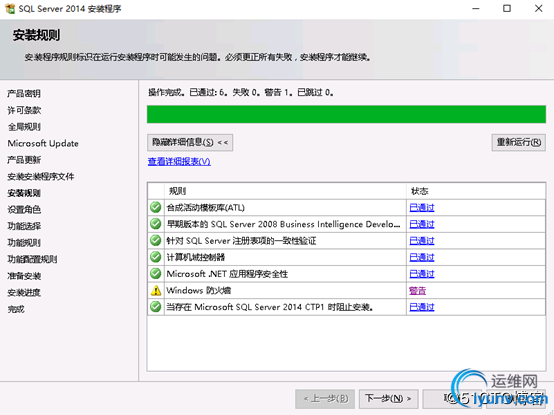The height and width of the screenshot is (415, 554).
Task: Click the green check icon beside 合成活动模板库(ATL)
Action: 155,207
